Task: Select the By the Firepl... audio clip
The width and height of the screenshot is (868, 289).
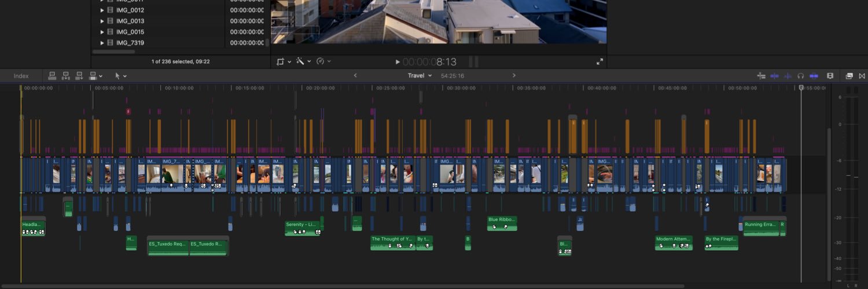Action: 721,242
